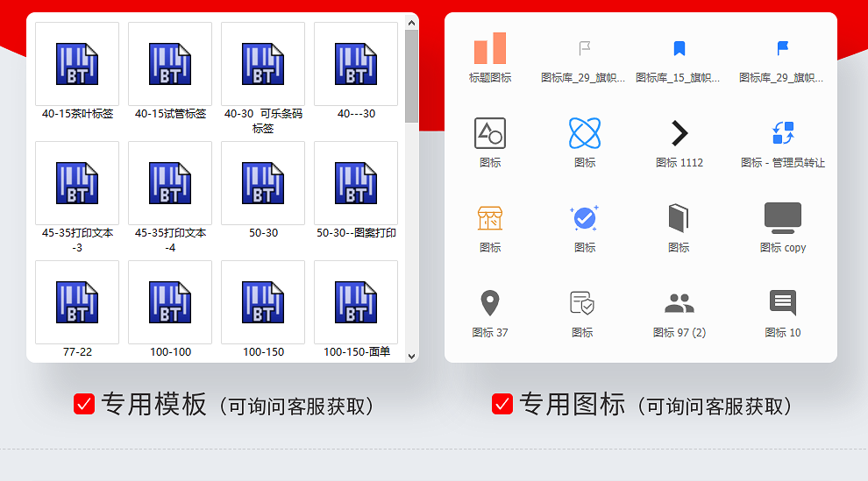
Task: Toggle the red checkbox beside 专用图标
Action: point(502,404)
